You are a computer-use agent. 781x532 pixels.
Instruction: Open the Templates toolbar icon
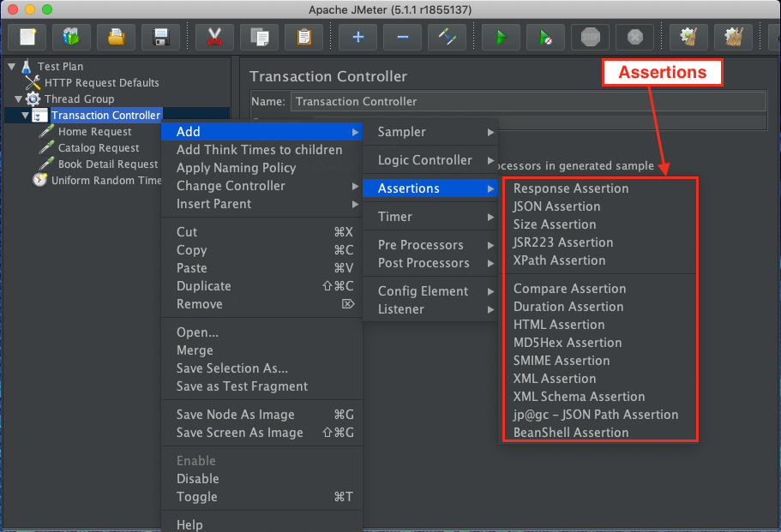[71, 37]
